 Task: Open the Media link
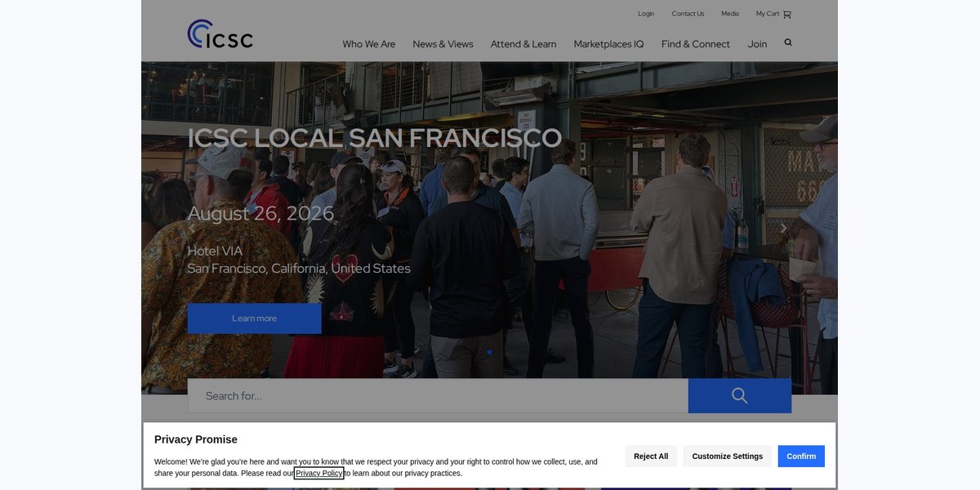[x=730, y=14]
